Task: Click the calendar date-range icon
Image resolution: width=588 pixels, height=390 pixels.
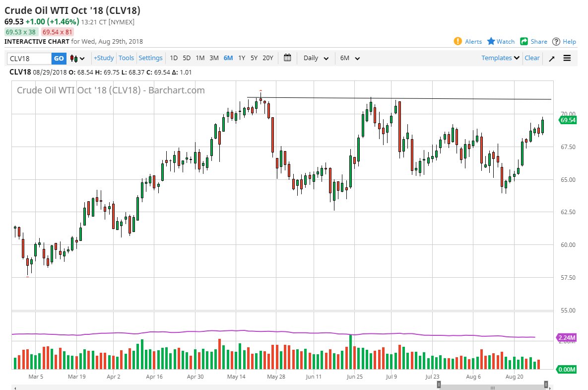Action: [287, 58]
